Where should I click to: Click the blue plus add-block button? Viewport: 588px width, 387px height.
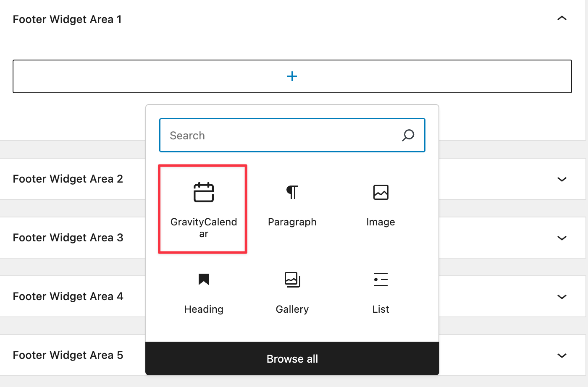[292, 76]
